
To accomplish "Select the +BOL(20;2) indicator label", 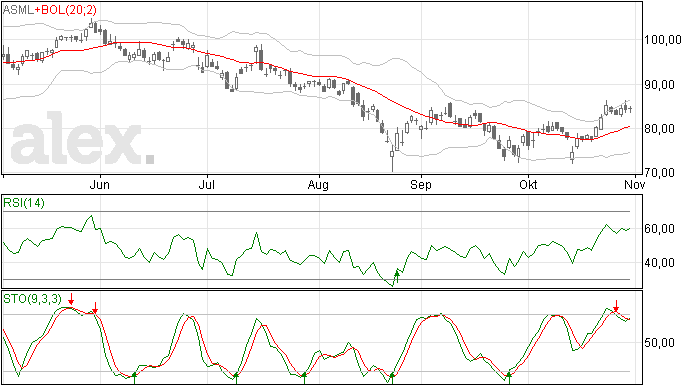I will [66, 10].
